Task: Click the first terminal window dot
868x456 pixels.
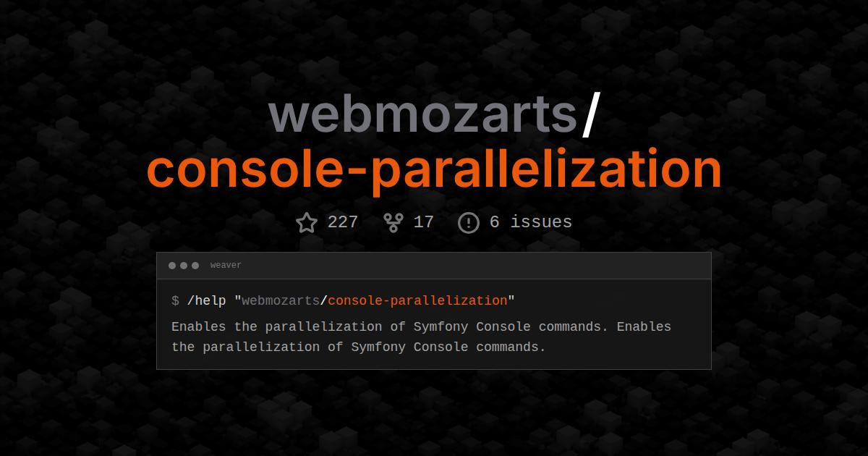Action: (x=172, y=266)
